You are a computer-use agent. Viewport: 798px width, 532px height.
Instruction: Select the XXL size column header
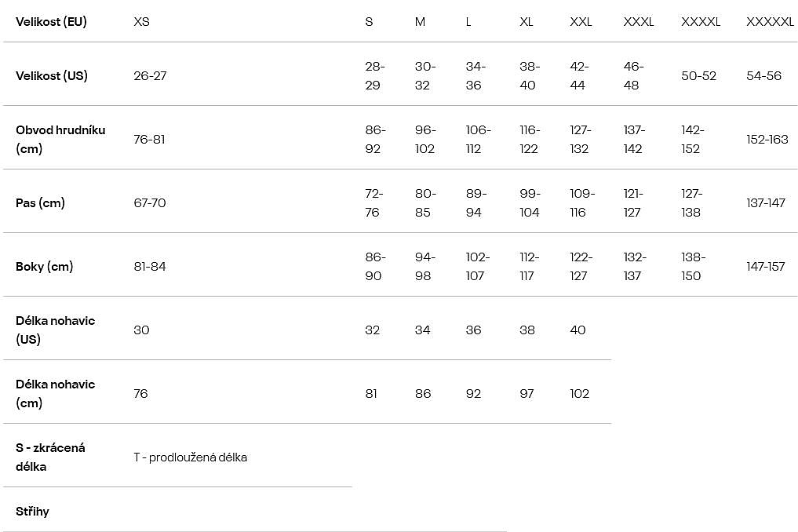(581, 22)
